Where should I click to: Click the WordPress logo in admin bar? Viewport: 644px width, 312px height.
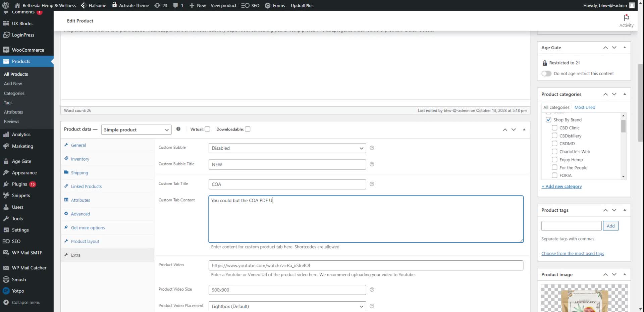point(6,5)
